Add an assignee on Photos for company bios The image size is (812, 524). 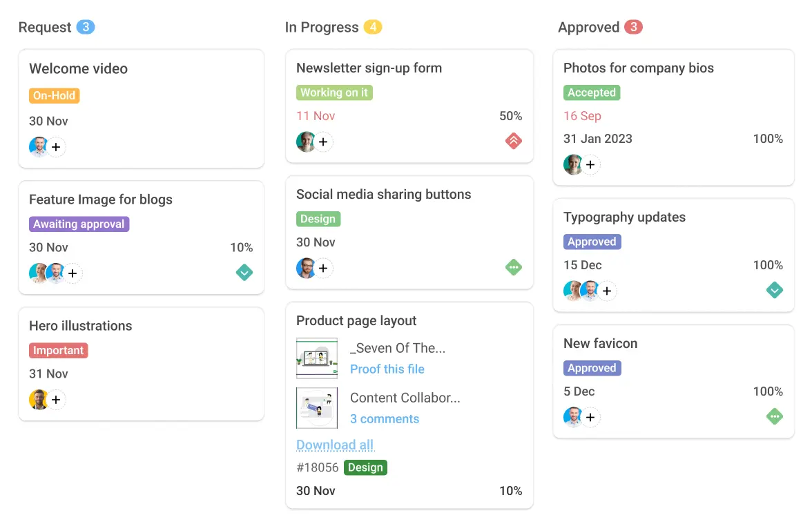(x=590, y=164)
